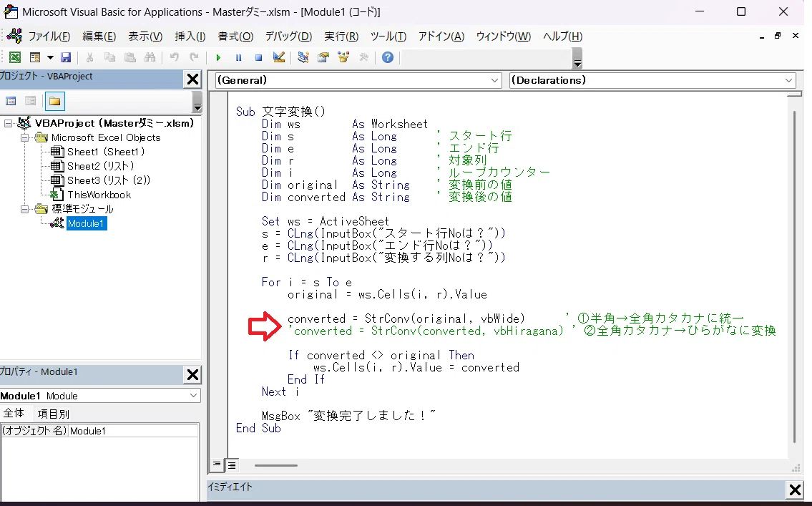Viewport: 812px width, 506px height.
Task: Collapse the Microsoft Excel Objects folder
Action: 24,137
